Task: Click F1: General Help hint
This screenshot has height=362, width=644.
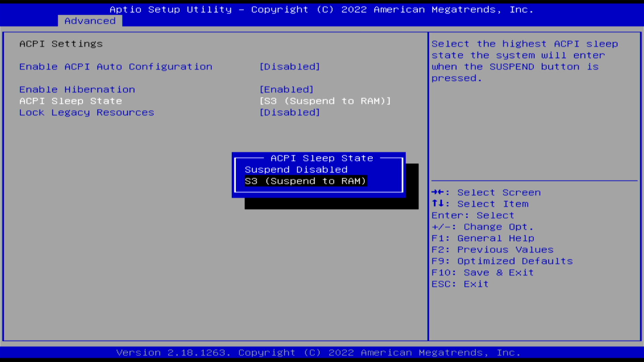Action: (483, 238)
